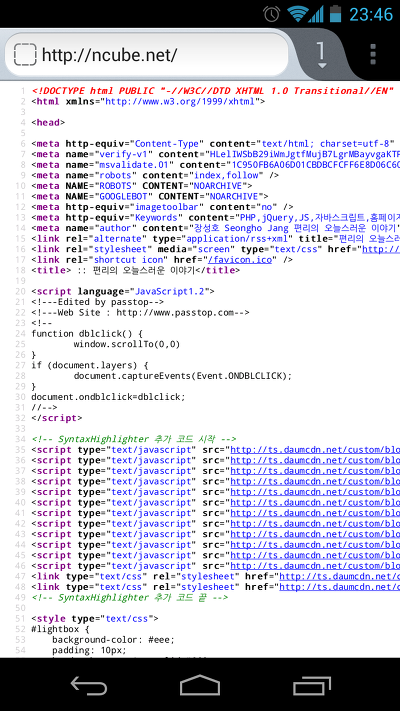
Task: Tap the page favicon placeholder in address bar
Action: pos(24,55)
